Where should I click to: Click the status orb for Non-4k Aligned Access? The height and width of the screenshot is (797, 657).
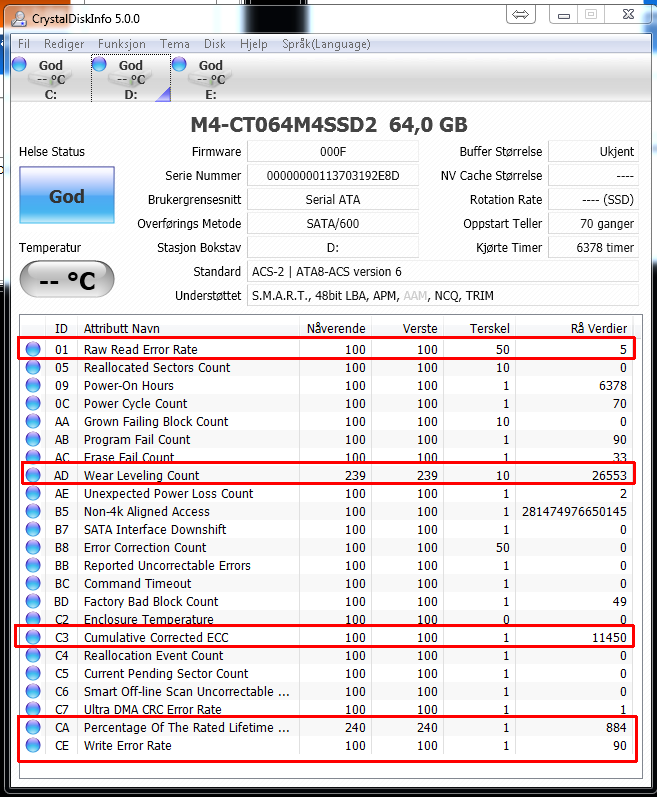coord(33,511)
